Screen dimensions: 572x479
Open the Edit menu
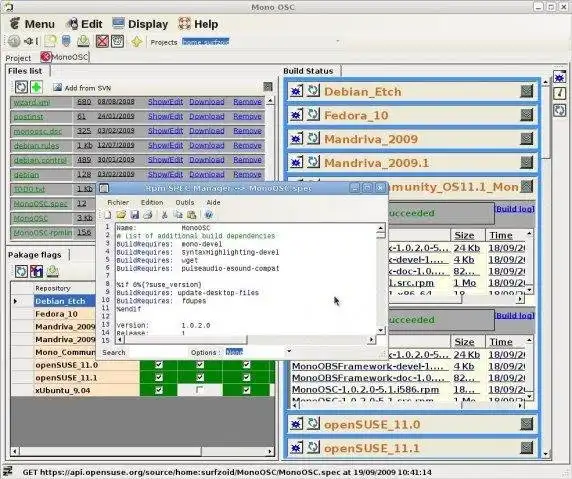[x=85, y=24]
